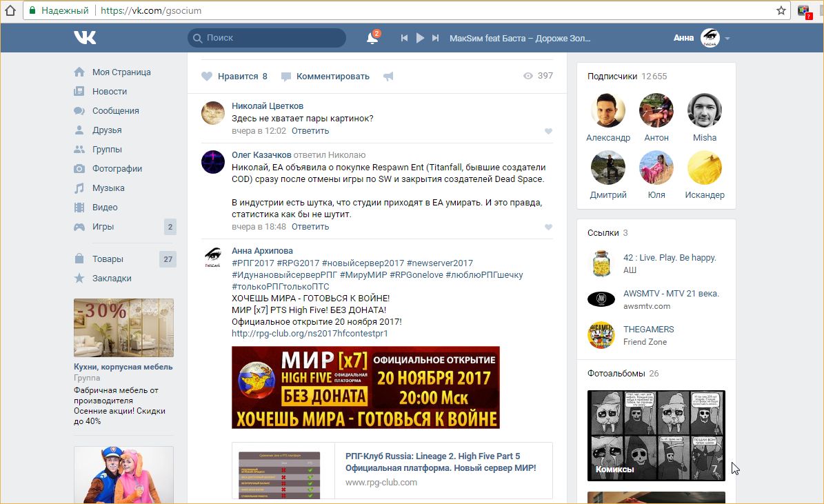Open Музыка in left sidebar

pos(108,188)
